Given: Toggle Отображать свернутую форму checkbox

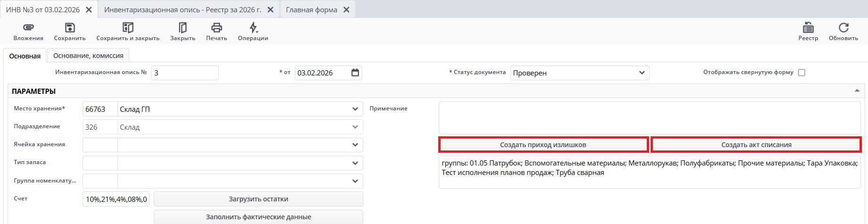Looking at the screenshot, I should (801, 73).
